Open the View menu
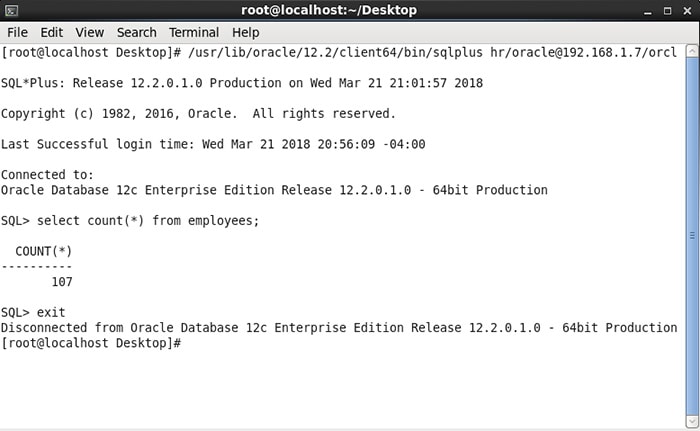The image size is (700, 431). coord(89,32)
